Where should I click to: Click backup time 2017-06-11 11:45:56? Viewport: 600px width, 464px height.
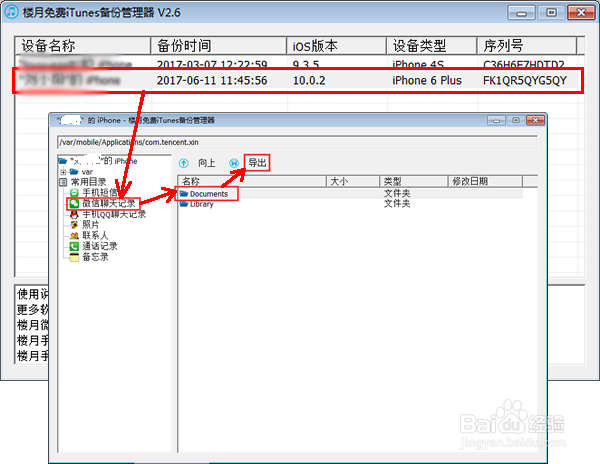click(212, 81)
